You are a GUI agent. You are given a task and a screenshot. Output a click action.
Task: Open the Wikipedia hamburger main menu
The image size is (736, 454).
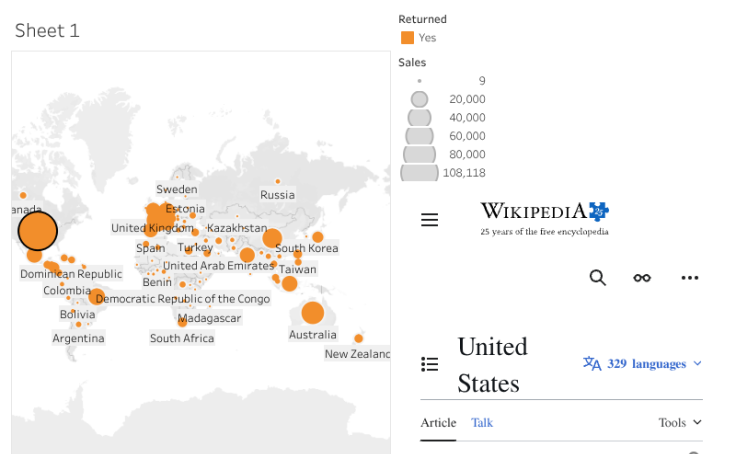[x=430, y=220]
